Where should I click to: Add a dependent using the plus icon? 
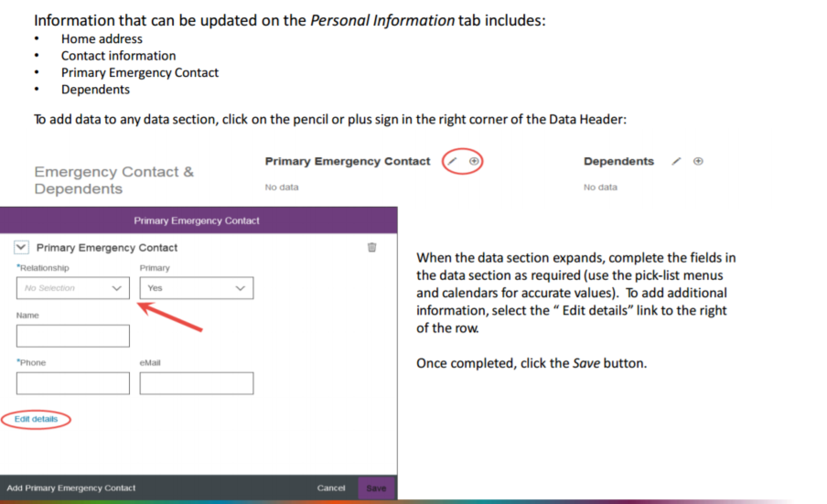[698, 161]
